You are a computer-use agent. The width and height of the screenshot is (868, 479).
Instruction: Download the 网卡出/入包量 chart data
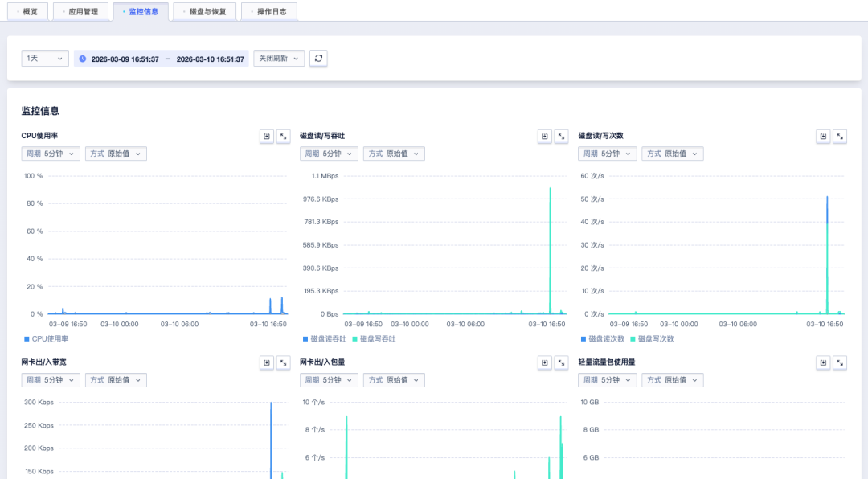tap(545, 362)
